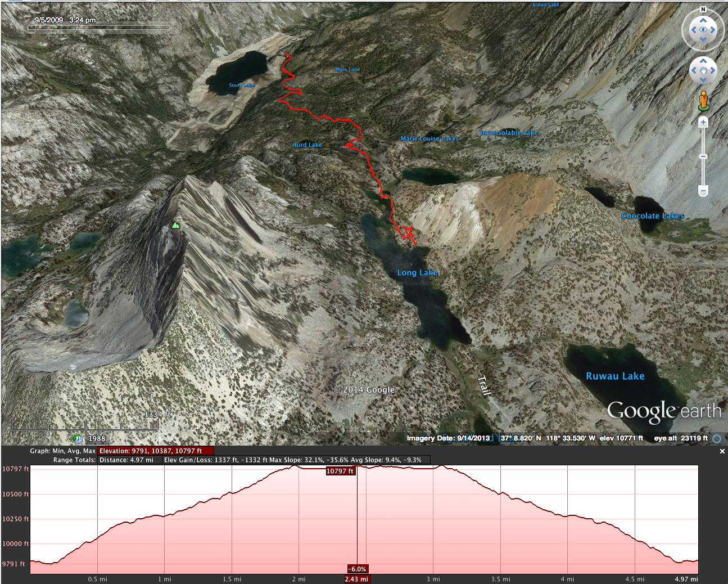Click the zoom slider handle

point(703,156)
